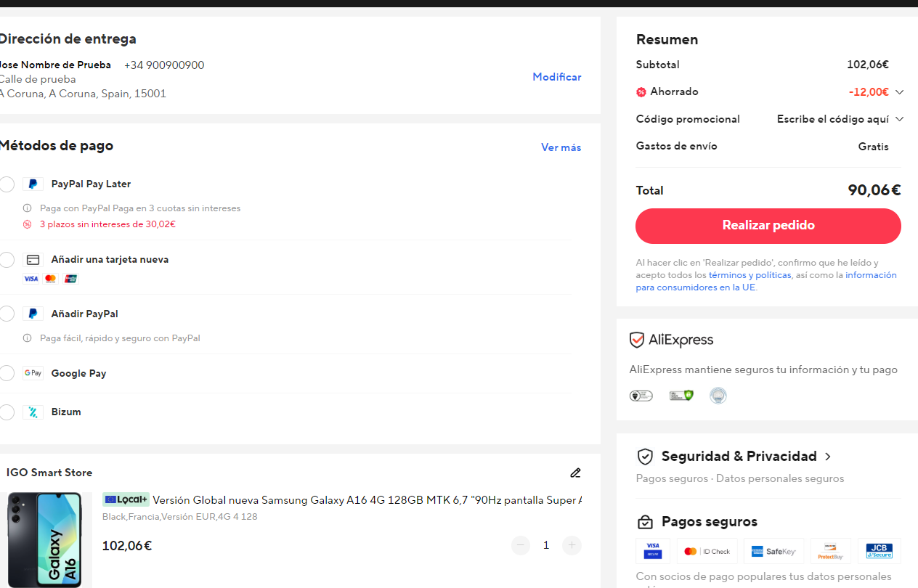Click the American Express SafeKey badge
Screen dimensions: 918x588
pos(773,551)
